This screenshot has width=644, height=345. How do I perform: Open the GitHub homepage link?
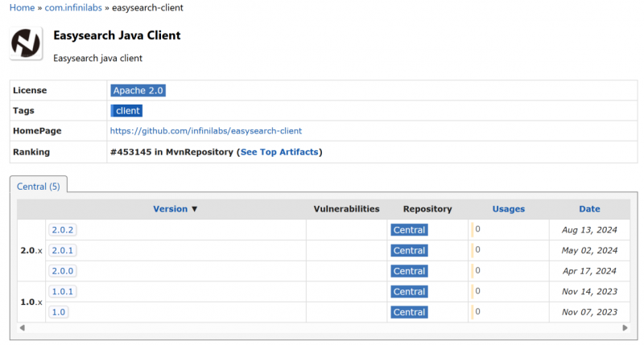205,131
